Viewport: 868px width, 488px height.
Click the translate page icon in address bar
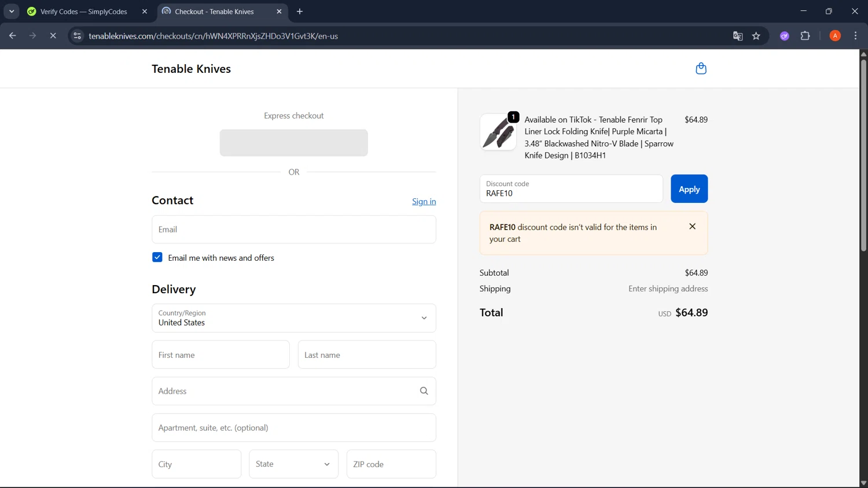click(738, 36)
